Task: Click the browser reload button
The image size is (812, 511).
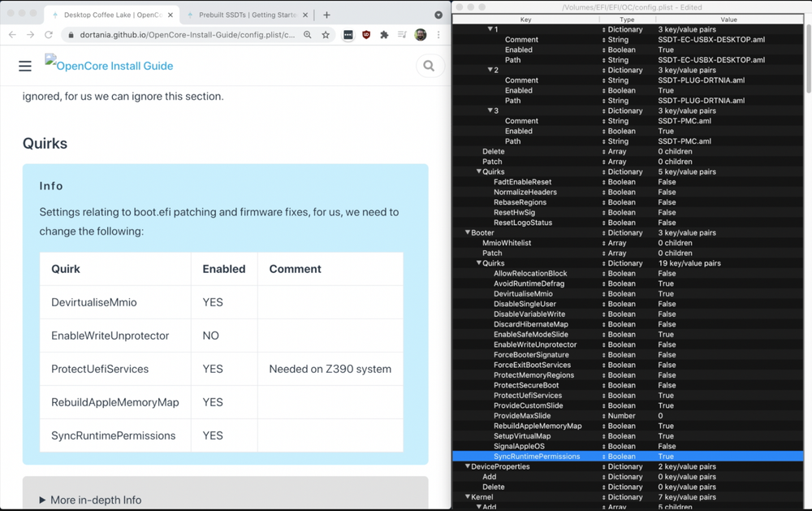Action: (x=49, y=35)
